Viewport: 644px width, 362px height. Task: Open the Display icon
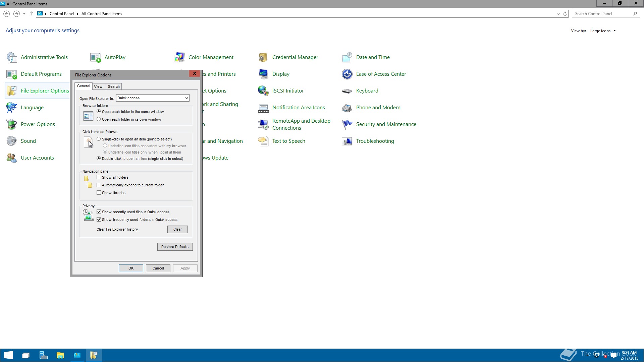[x=263, y=74]
